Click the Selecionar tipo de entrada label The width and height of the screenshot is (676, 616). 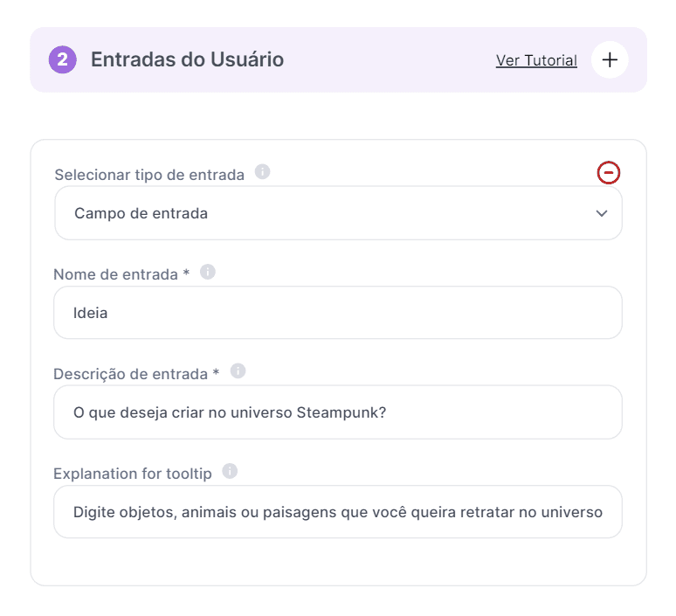[149, 175]
